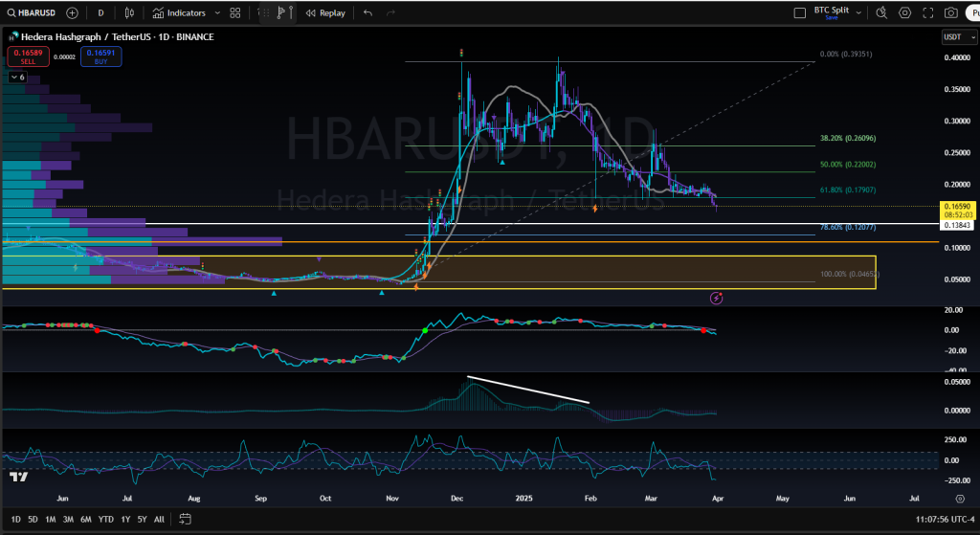Undo the last chart action
Image resolution: width=980 pixels, height=535 pixels.
pyautogui.click(x=367, y=12)
